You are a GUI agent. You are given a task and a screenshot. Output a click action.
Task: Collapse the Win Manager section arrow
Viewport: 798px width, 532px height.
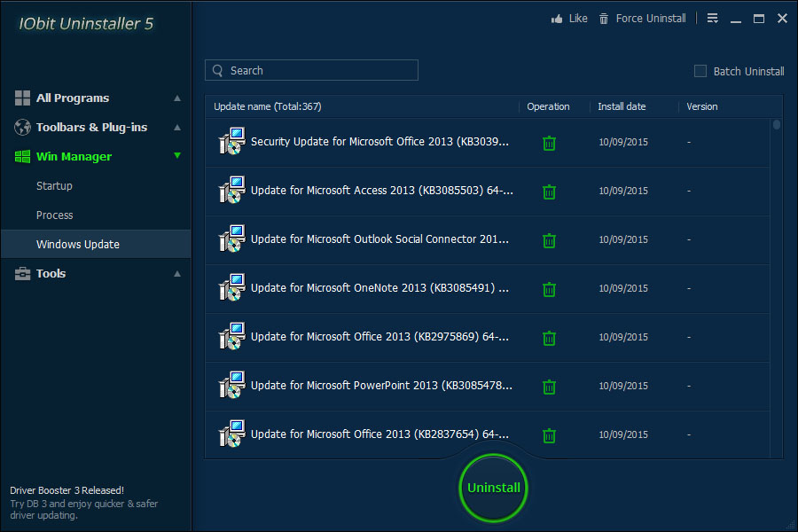click(177, 156)
